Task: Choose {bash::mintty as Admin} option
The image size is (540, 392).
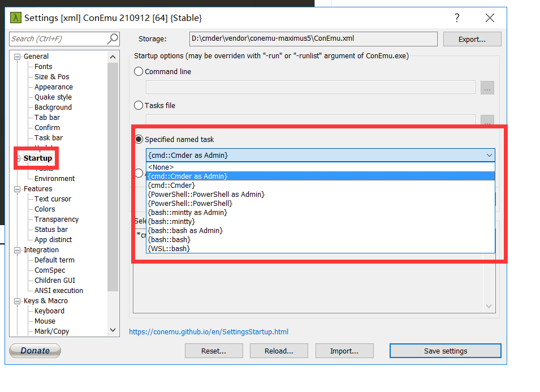Action: point(320,212)
